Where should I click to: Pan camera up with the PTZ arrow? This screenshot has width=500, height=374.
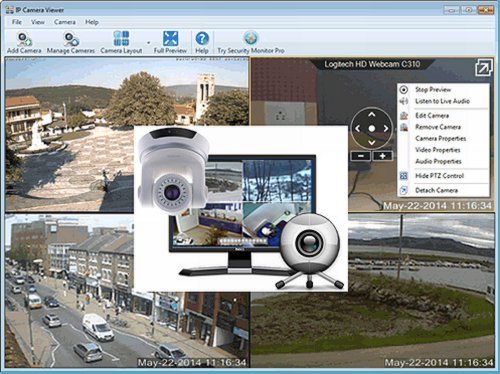(372, 114)
